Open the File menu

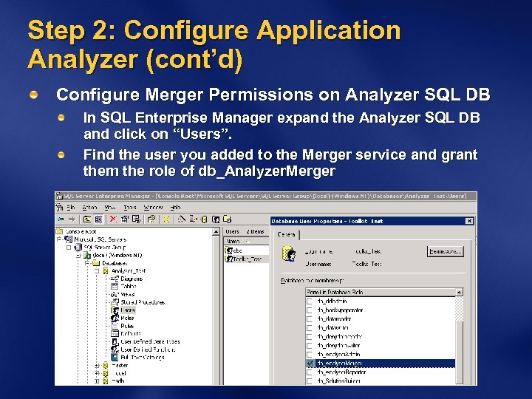coord(71,208)
